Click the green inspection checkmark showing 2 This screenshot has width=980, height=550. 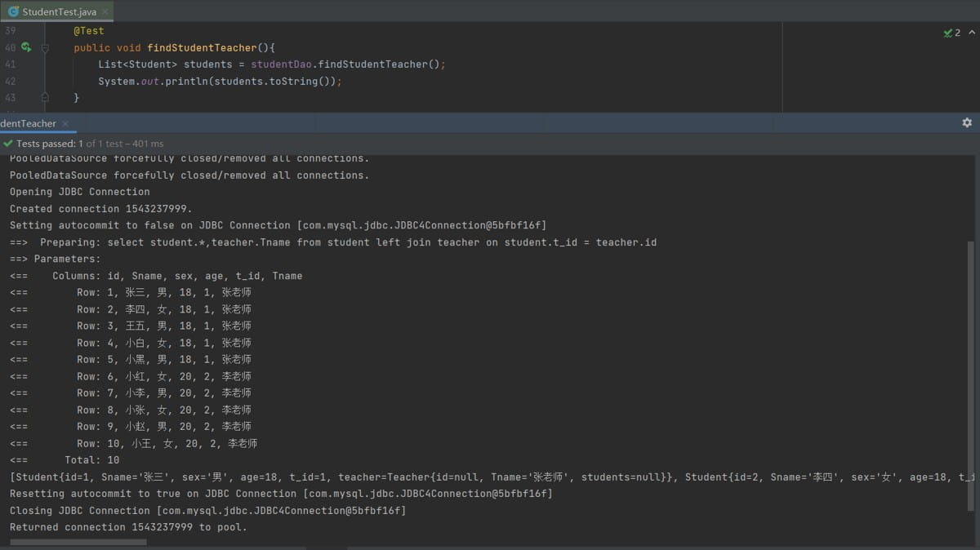coord(952,33)
